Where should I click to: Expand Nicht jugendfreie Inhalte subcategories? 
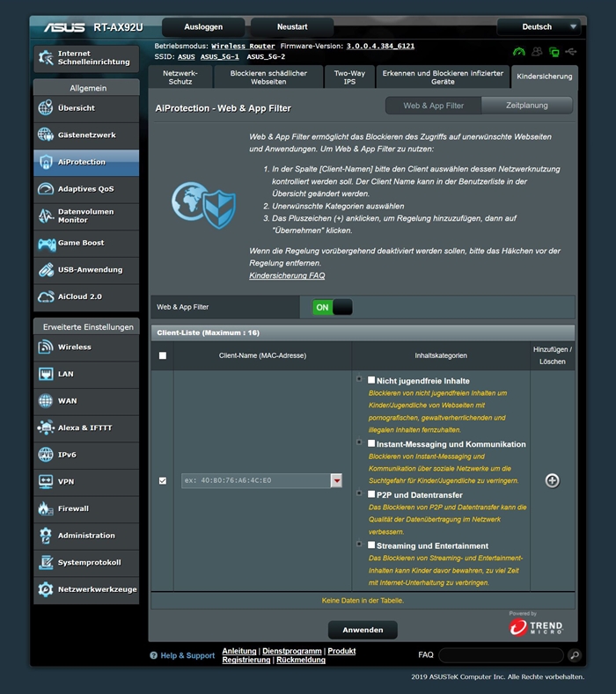click(x=359, y=379)
